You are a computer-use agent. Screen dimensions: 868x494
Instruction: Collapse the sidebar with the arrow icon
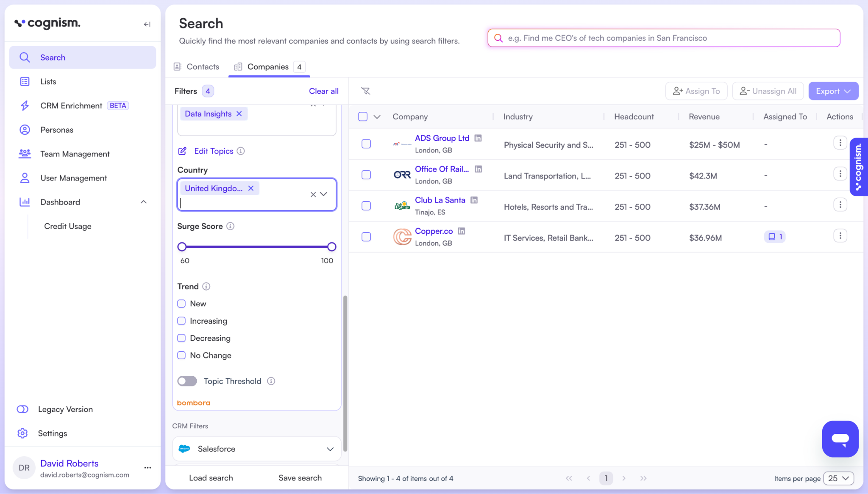point(147,24)
